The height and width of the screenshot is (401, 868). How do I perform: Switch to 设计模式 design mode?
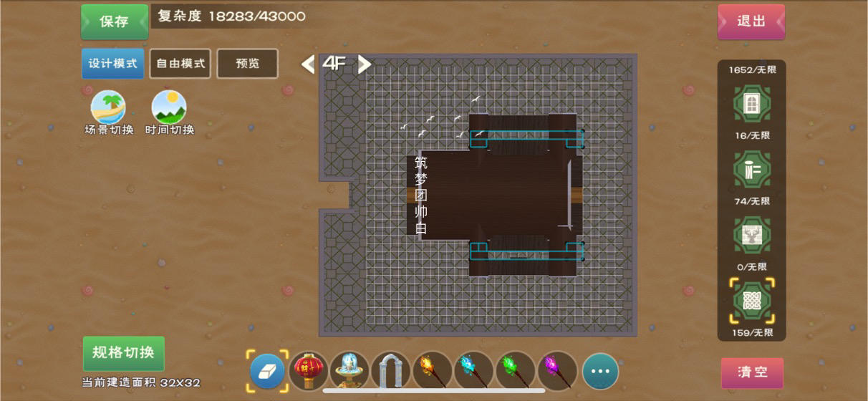tap(112, 63)
